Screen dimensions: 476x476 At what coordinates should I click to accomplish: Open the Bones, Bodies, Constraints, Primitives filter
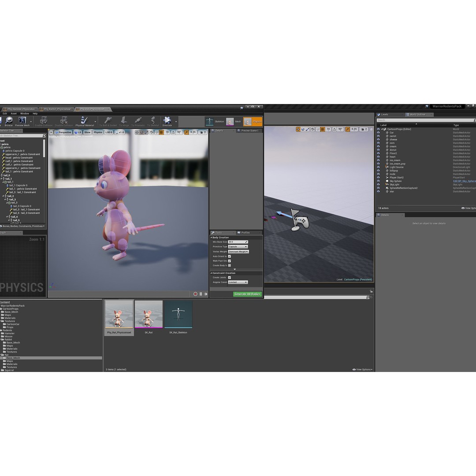[23, 226]
